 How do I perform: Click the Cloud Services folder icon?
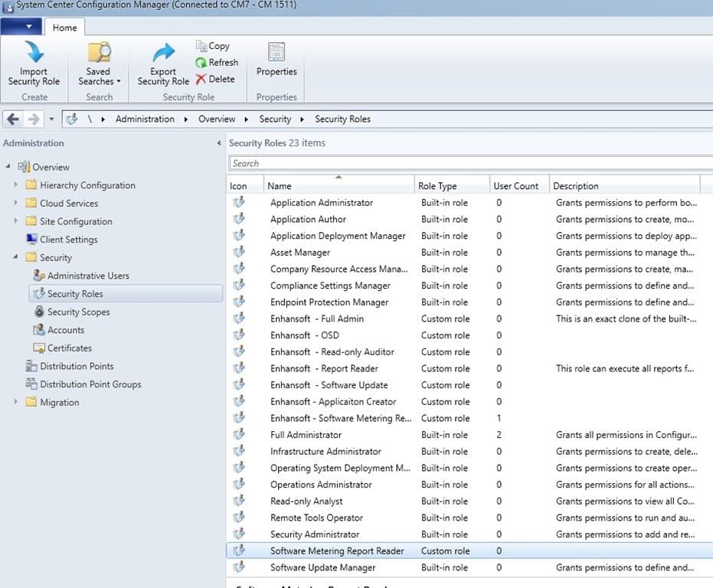(x=31, y=203)
